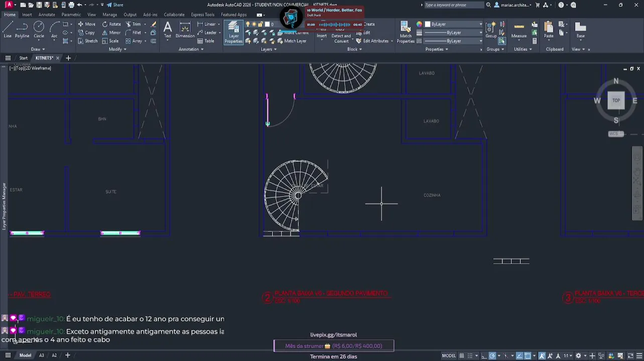Open Layer Properties manager
The height and width of the screenshot is (361, 644).
tap(233, 32)
